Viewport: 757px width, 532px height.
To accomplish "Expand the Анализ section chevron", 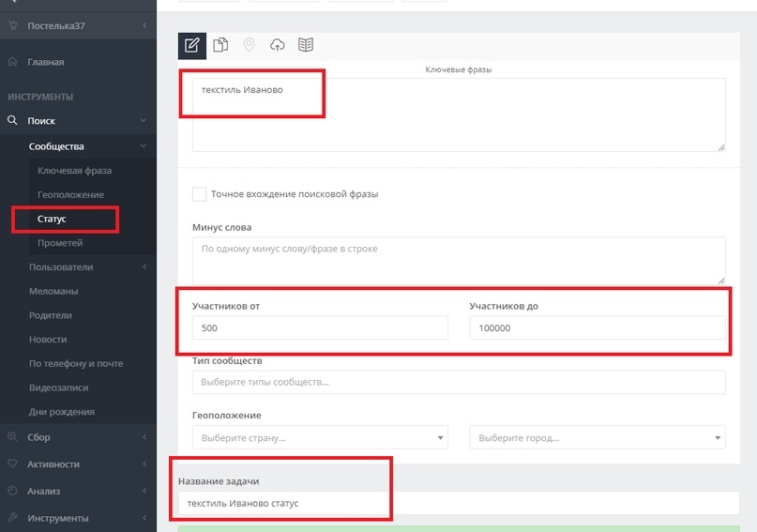I will 144,491.
